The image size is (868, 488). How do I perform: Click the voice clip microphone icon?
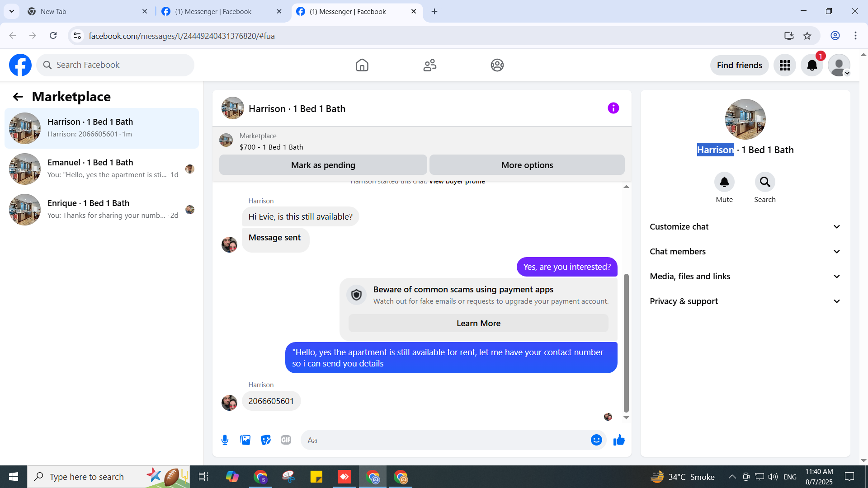[225, 440]
